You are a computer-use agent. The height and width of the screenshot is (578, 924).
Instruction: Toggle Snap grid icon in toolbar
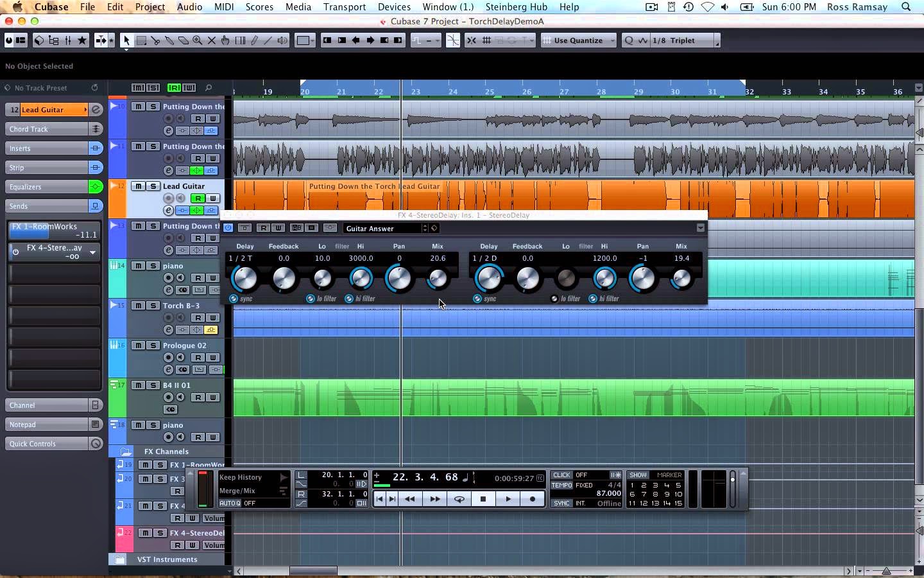(487, 40)
